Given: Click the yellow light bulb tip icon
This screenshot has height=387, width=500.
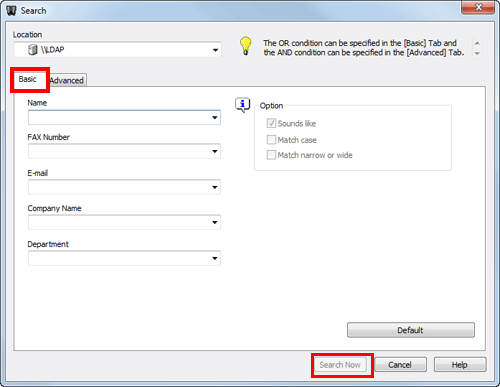Looking at the screenshot, I should click(x=246, y=46).
